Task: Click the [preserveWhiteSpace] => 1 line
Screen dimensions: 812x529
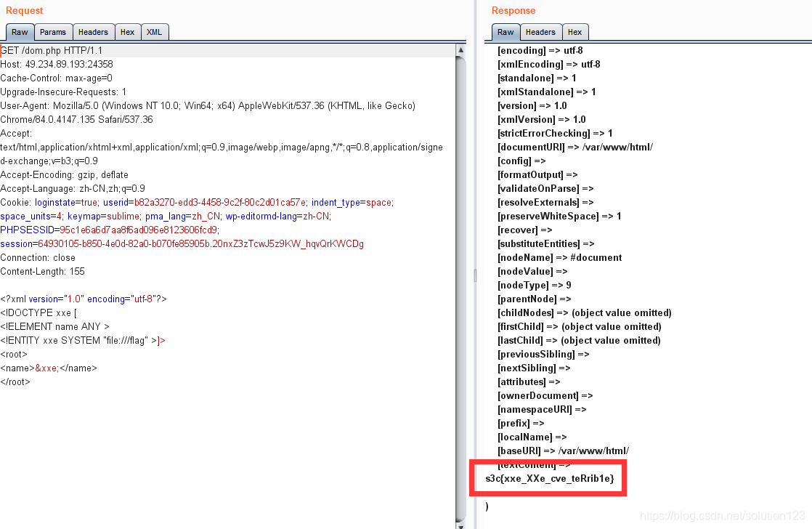Action: click(x=559, y=216)
